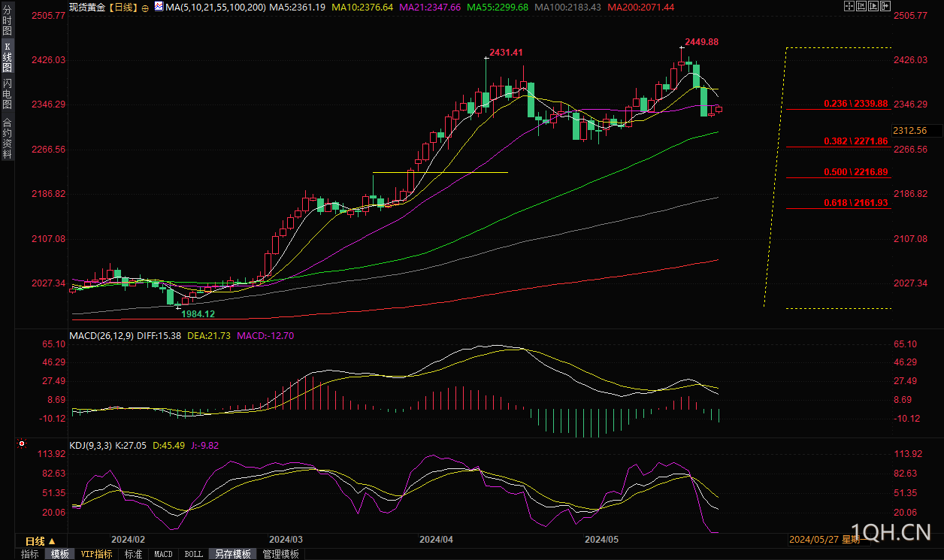Click the 2449.88 high price label
This screenshot has height=560, width=944.
[701, 42]
